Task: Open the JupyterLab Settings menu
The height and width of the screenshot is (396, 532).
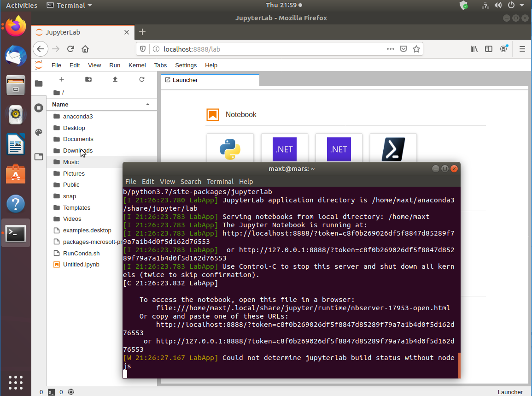Action: pos(186,65)
